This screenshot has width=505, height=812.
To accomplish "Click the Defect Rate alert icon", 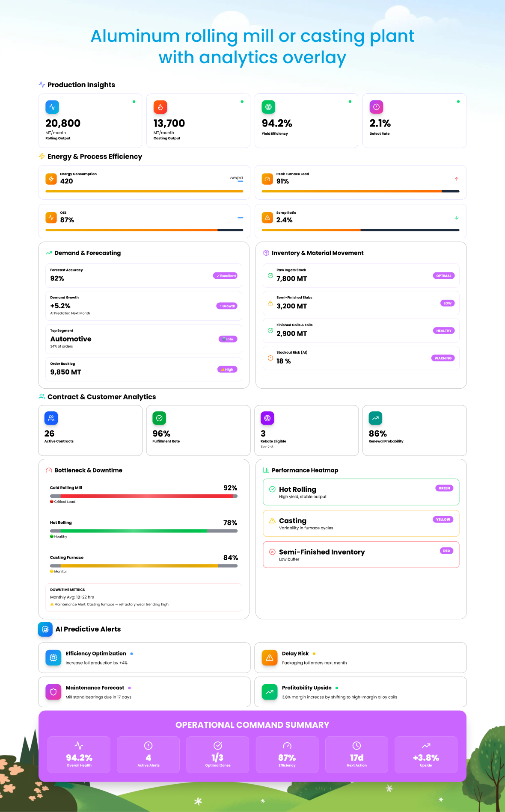I will (376, 107).
